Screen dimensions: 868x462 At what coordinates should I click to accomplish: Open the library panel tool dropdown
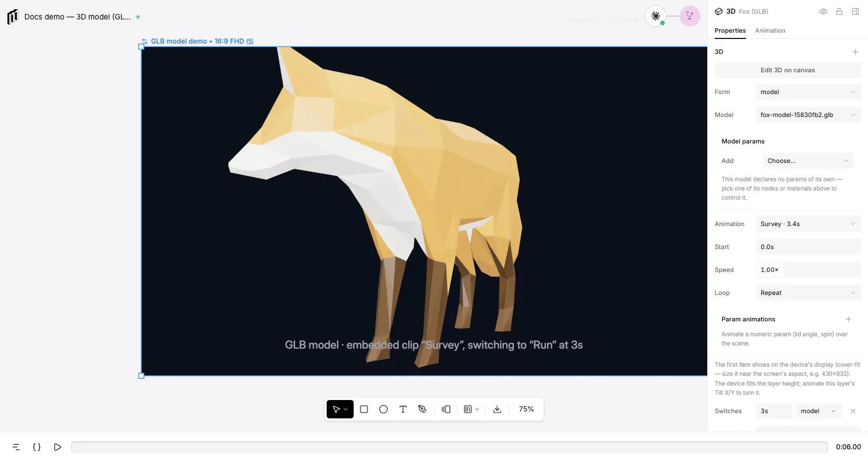(x=471, y=409)
